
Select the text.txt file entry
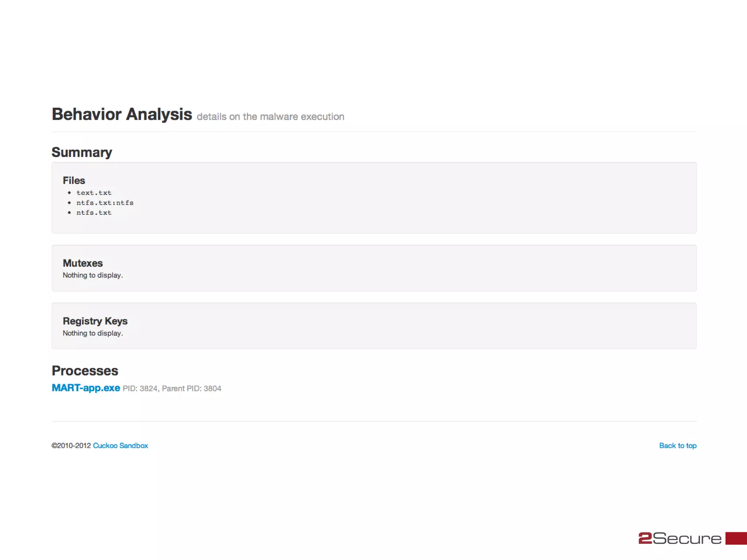94,192
